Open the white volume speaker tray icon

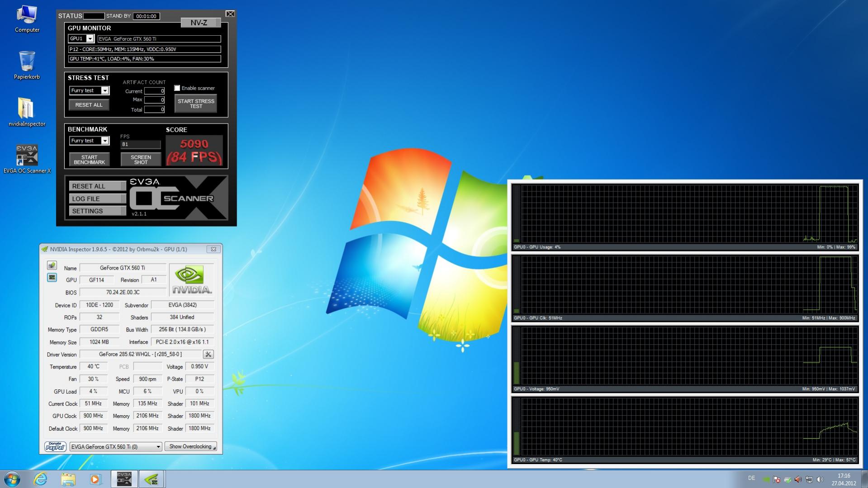point(820,479)
